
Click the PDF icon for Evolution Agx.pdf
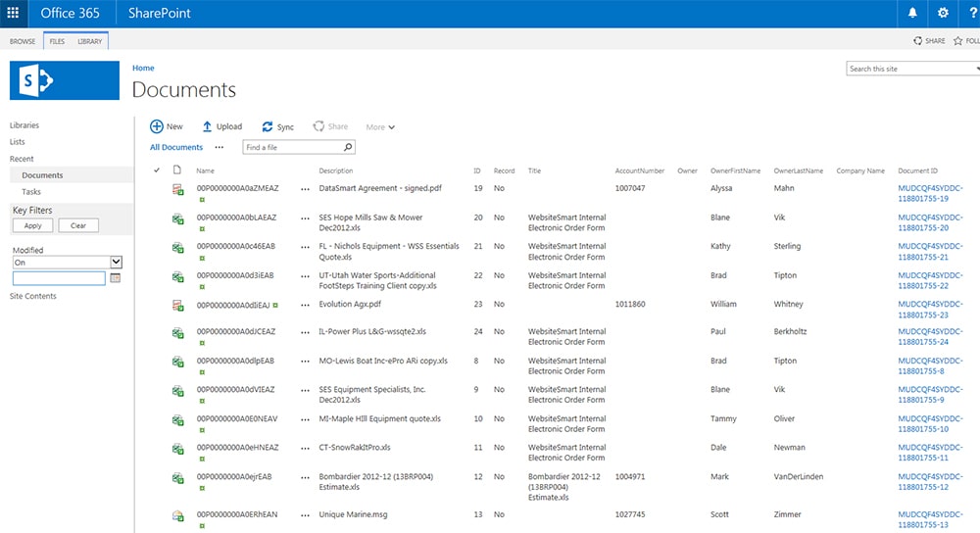[x=178, y=306]
